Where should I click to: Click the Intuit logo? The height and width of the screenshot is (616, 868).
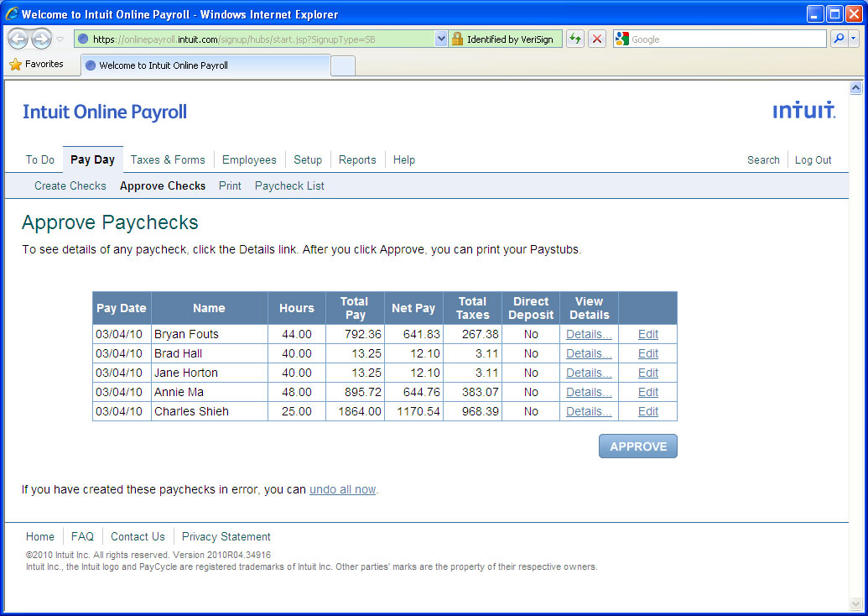tap(804, 110)
